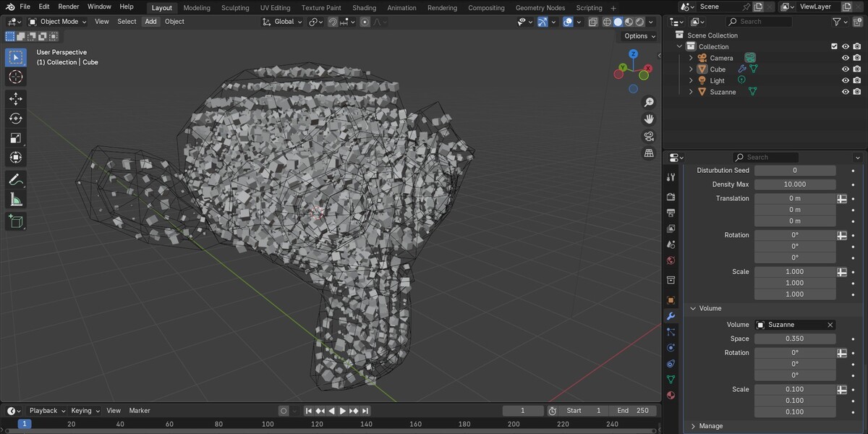Open the Global transform orientation dropdown
This screenshot has height=434, width=868.
[282, 22]
